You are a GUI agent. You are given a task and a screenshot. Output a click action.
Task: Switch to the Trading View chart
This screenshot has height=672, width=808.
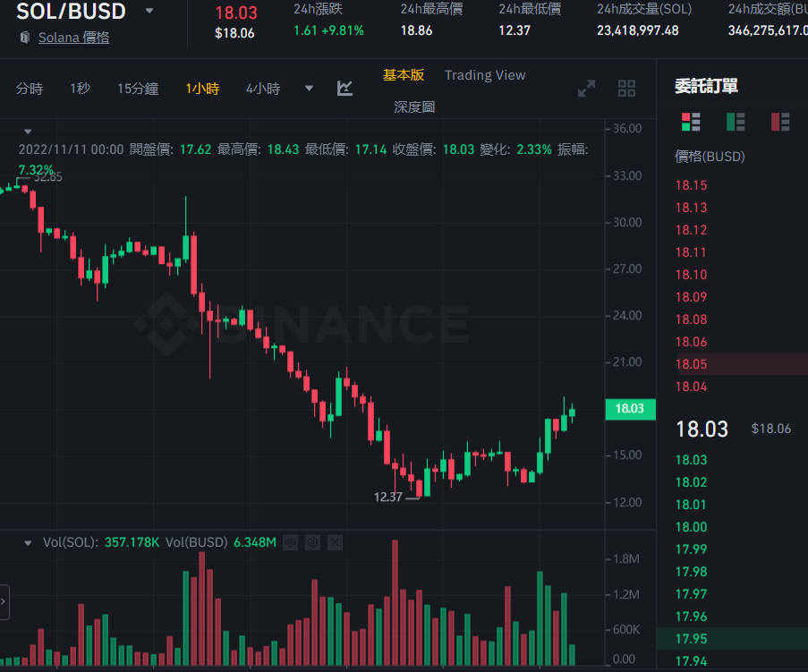485,75
